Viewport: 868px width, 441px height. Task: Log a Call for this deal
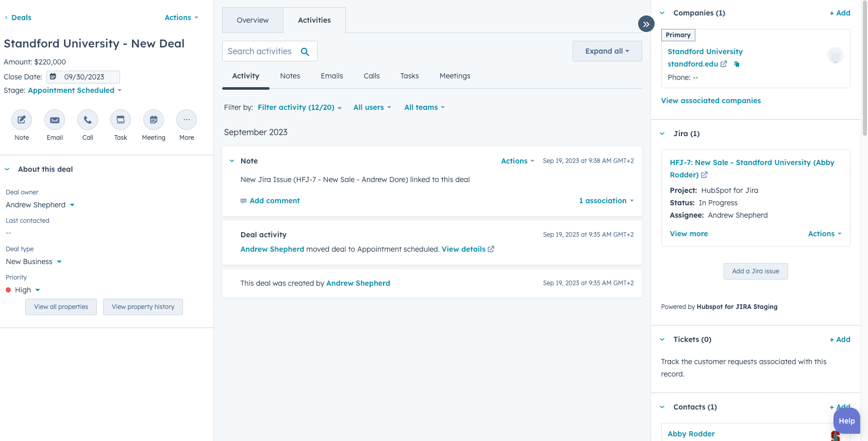pos(88,120)
